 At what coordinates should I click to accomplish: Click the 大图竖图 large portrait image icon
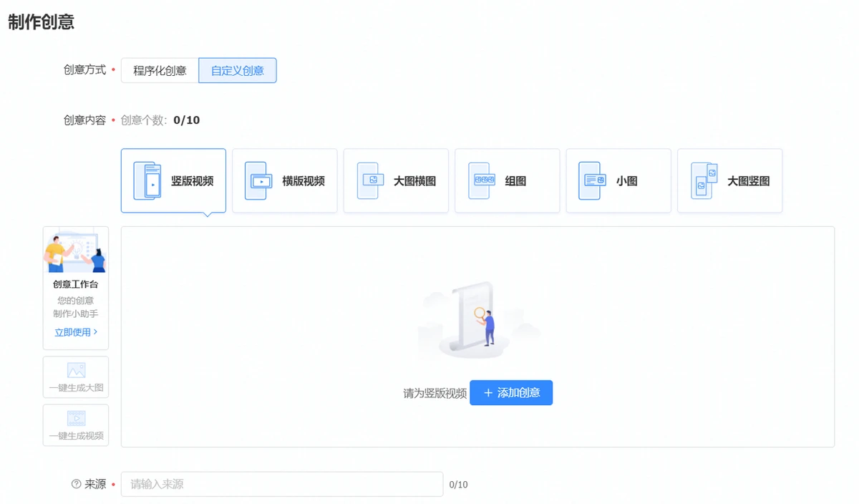704,180
